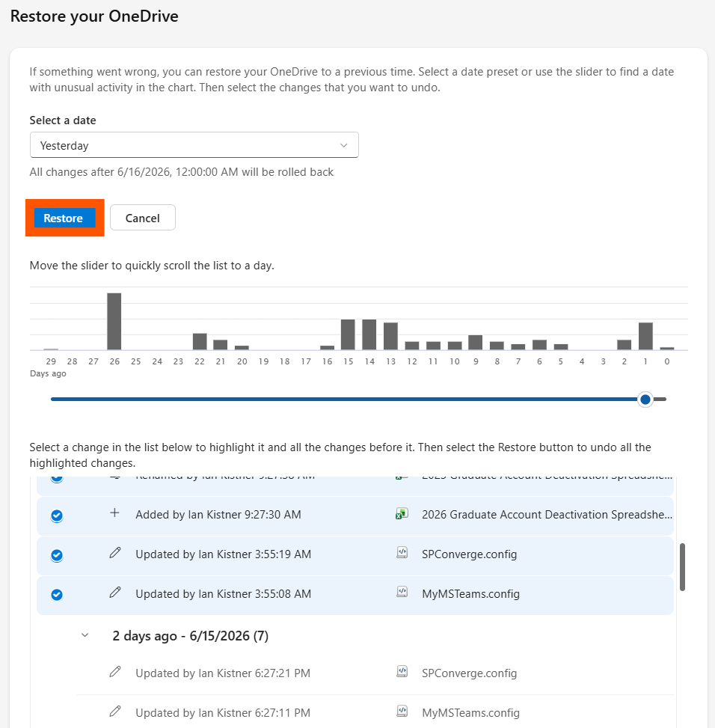This screenshot has height=728, width=715.
Task: Open the Select a date dropdown
Action: pyautogui.click(x=194, y=145)
